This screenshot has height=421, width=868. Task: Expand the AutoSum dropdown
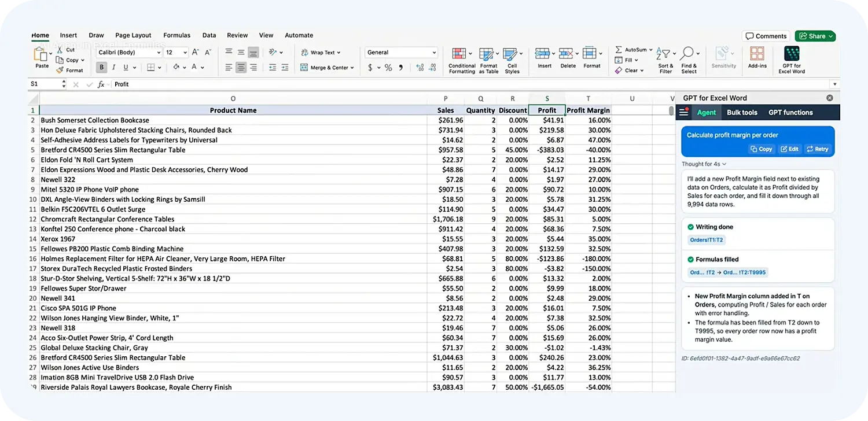click(x=650, y=50)
